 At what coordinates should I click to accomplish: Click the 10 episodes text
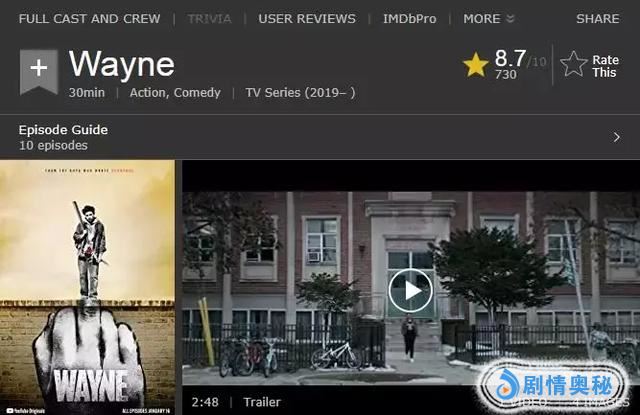tap(53, 146)
